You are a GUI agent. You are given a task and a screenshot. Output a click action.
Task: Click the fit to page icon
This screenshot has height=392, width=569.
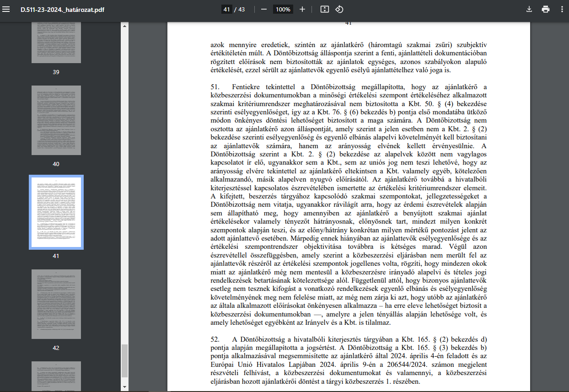click(325, 9)
